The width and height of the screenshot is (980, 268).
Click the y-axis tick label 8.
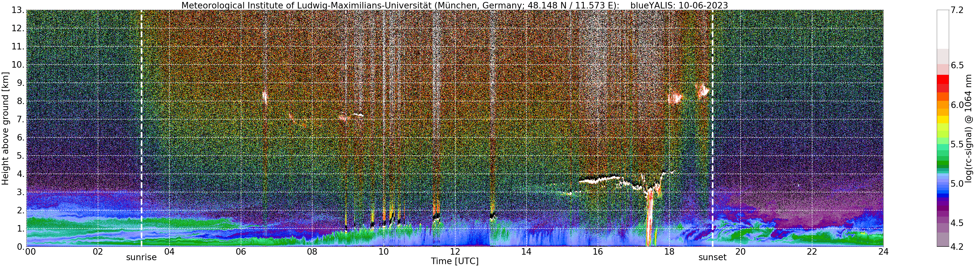point(20,101)
